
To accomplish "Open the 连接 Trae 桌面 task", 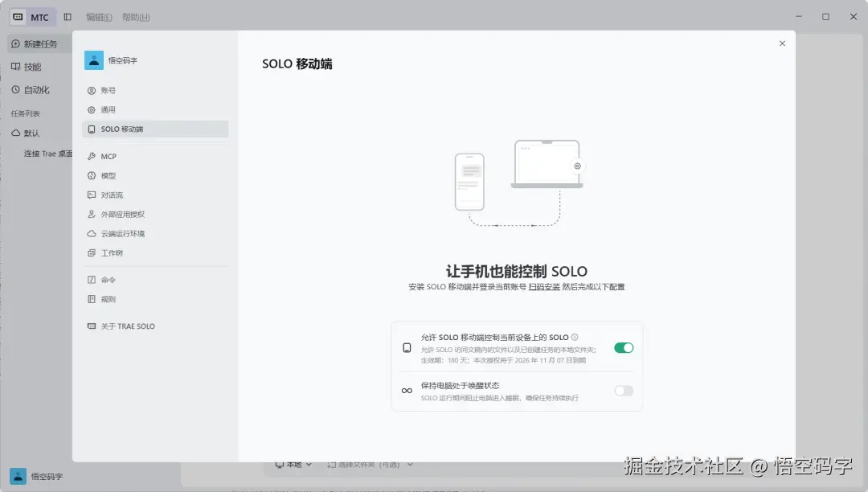I will click(x=47, y=154).
